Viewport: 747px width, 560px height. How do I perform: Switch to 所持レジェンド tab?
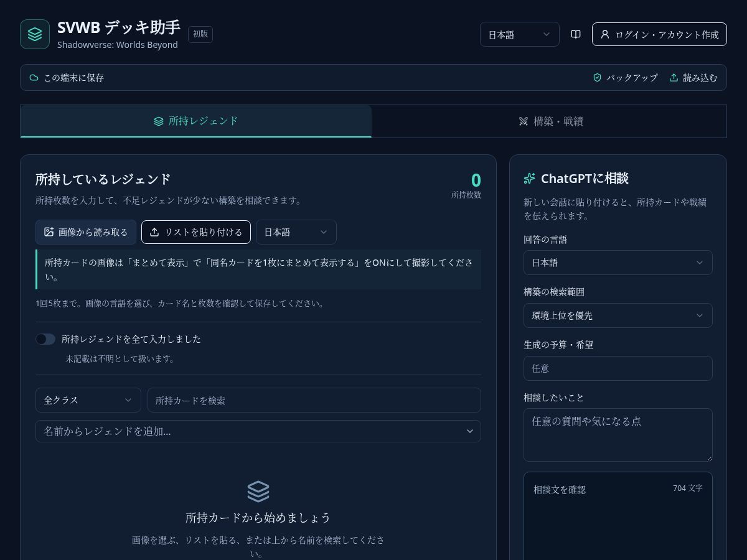click(x=196, y=121)
